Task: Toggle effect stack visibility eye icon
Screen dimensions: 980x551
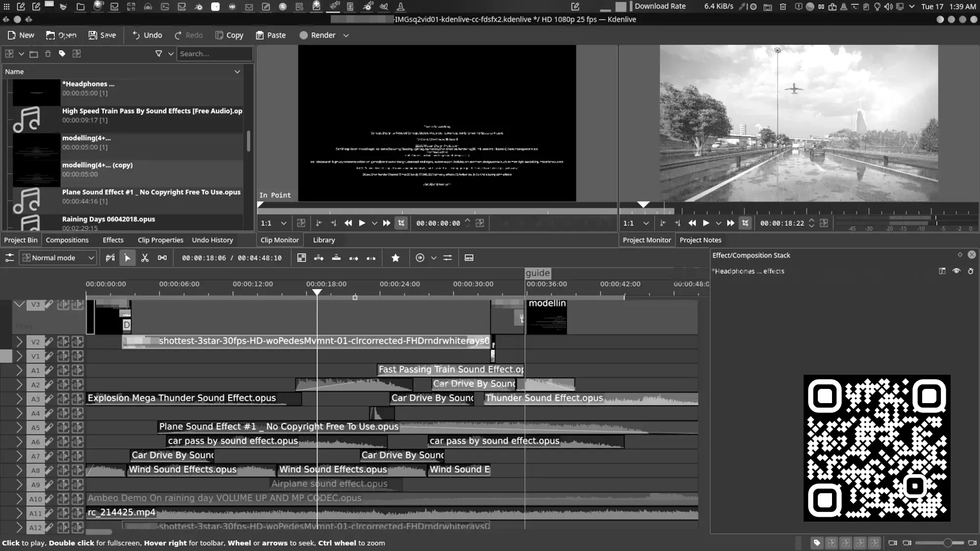Action: 956,271
